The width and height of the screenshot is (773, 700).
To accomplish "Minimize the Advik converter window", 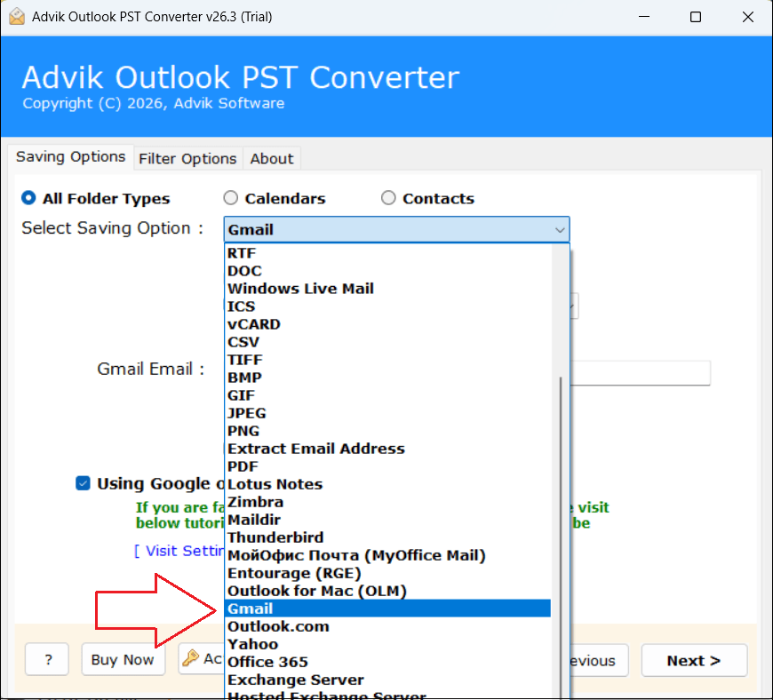I will pyautogui.click(x=644, y=17).
